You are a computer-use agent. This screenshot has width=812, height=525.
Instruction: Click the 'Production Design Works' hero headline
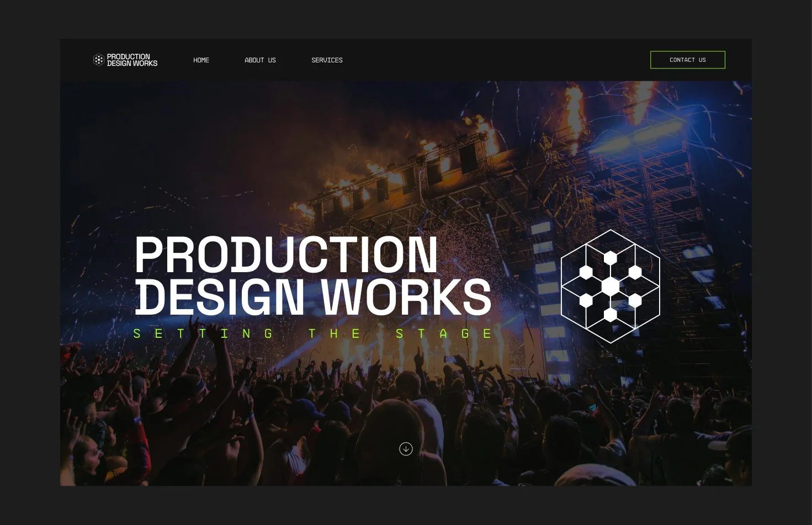tap(312, 275)
